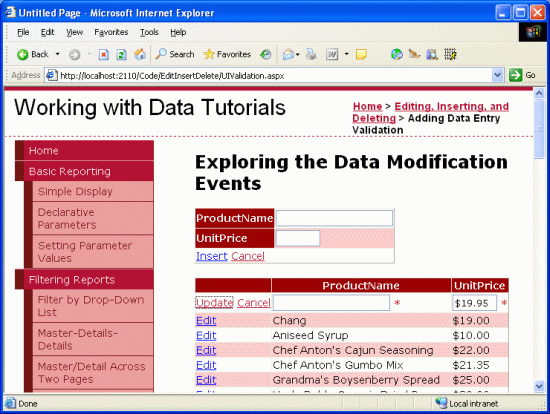The image size is (550, 414).
Task: Edit Chef Anton's Gumbo Mix row
Action: (206, 365)
